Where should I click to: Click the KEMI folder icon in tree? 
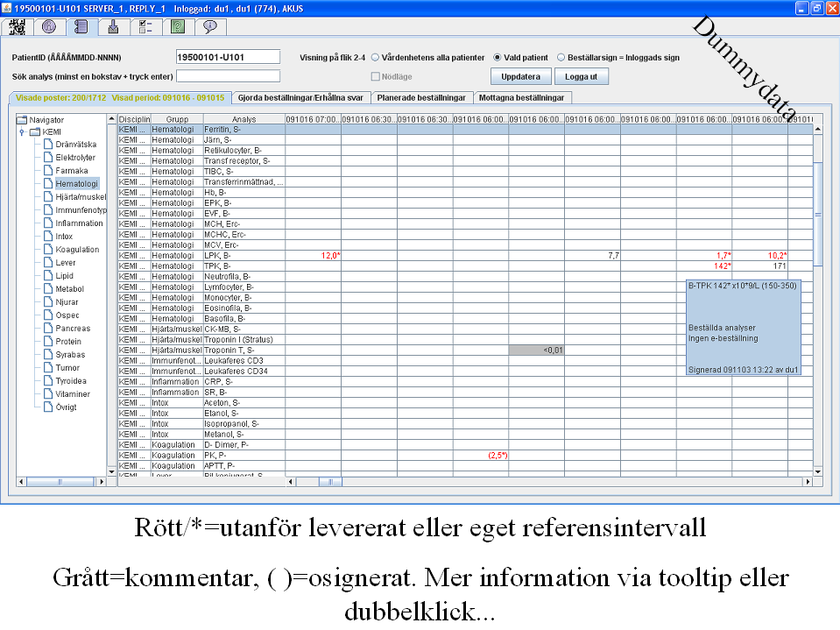(x=35, y=131)
